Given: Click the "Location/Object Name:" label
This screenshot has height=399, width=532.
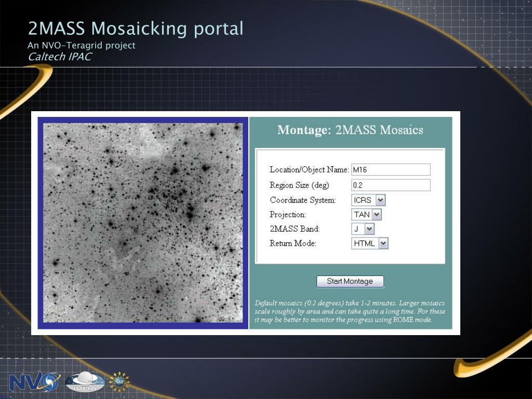Looking at the screenshot, I should (x=309, y=170).
